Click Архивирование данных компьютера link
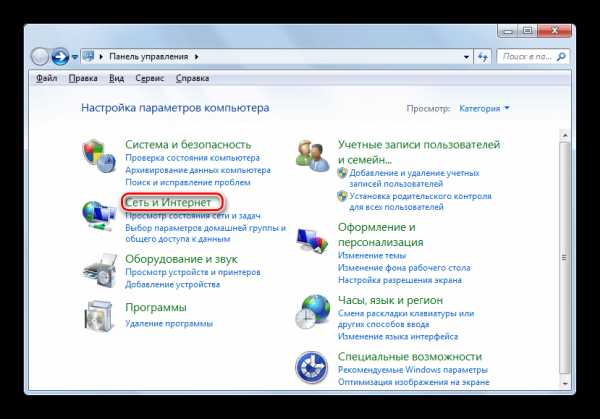Viewport: 600px width, 419px height. tap(198, 170)
